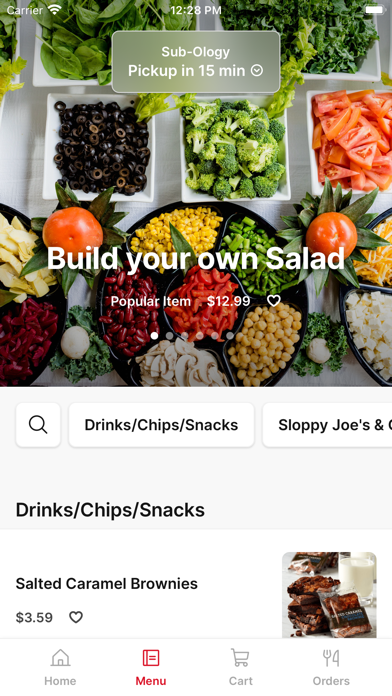View the Salted Caramel Brownies thumbnail
Screen dimensions: 392x696
(329, 595)
